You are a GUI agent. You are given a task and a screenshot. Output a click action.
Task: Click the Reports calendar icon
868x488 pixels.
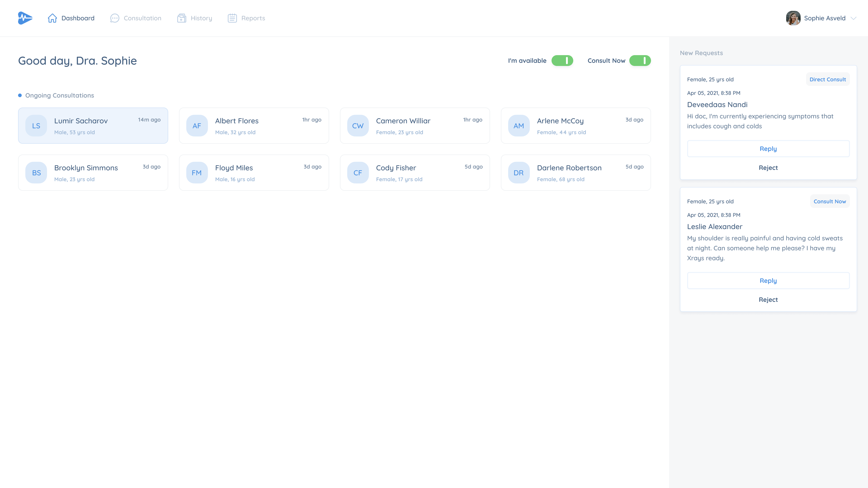click(x=232, y=18)
